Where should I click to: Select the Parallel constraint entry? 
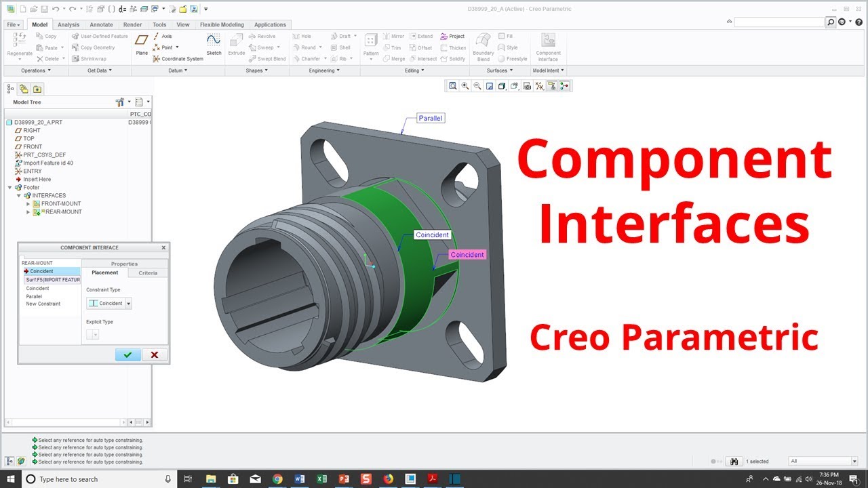pyautogui.click(x=34, y=296)
